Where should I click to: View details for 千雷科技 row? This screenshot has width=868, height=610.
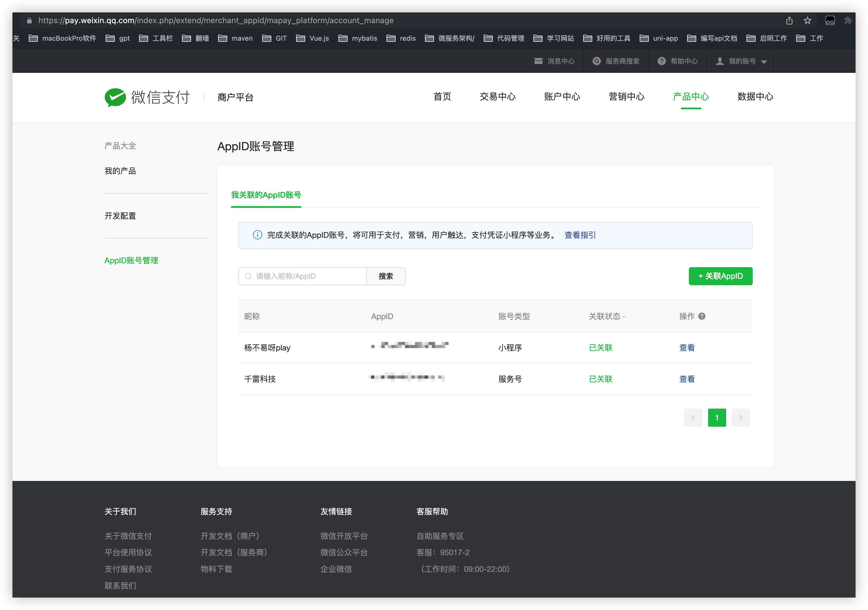coord(687,379)
